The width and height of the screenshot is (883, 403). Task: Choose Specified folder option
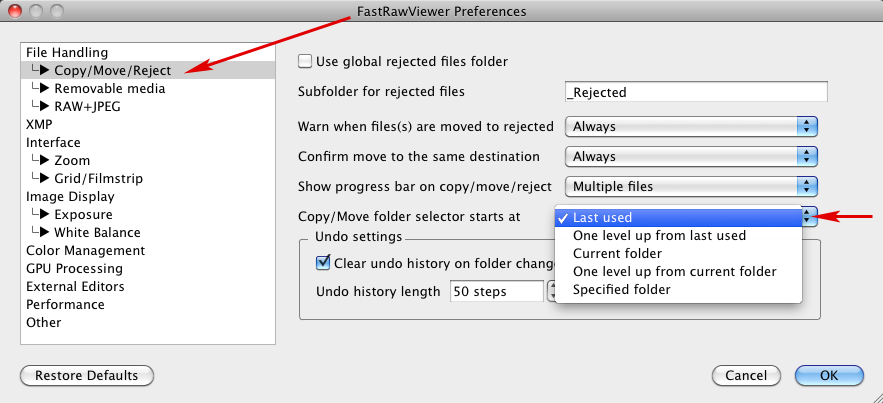[x=621, y=290]
